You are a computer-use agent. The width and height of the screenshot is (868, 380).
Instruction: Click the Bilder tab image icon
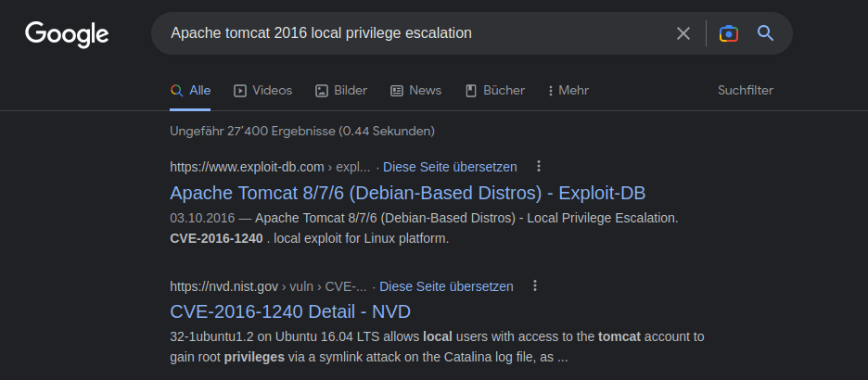coord(322,91)
